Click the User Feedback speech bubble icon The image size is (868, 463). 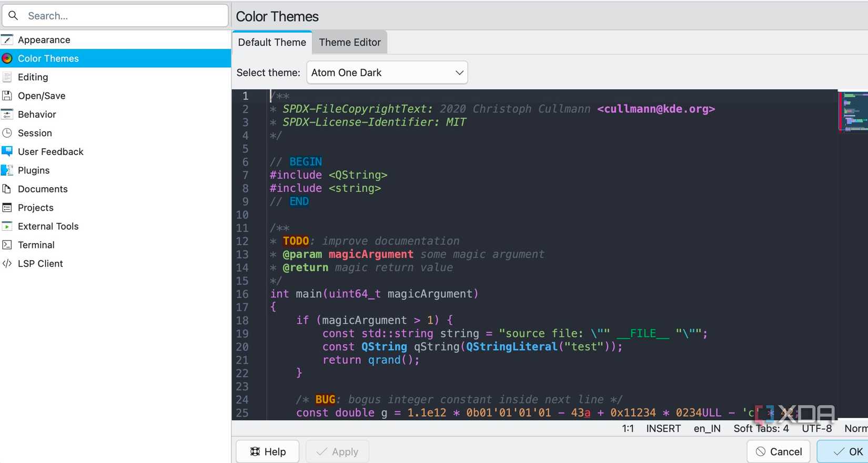pyautogui.click(x=7, y=152)
